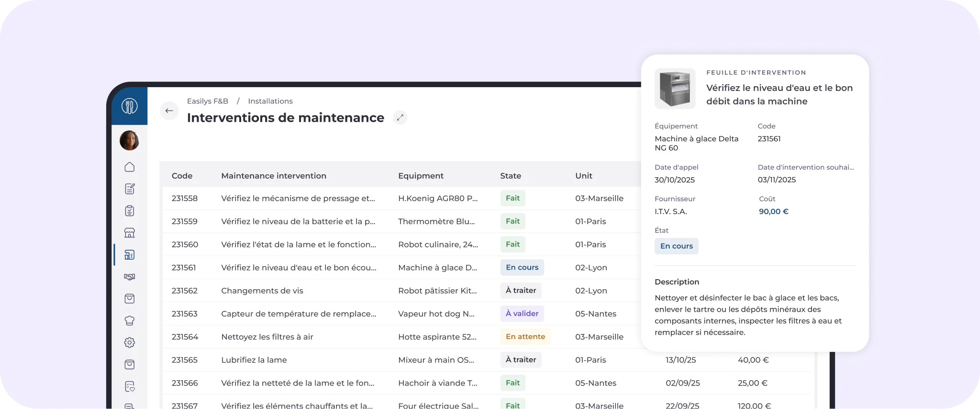The width and height of the screenshot is (980, 409).
Task: Sort by the Unit column header
Action: pos(584,176)
